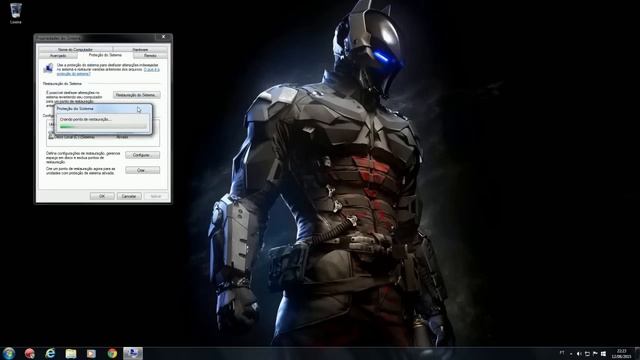Click the Windows logo tray icon
This screenshot has height=360, width=640.
(x=603, y=354)
